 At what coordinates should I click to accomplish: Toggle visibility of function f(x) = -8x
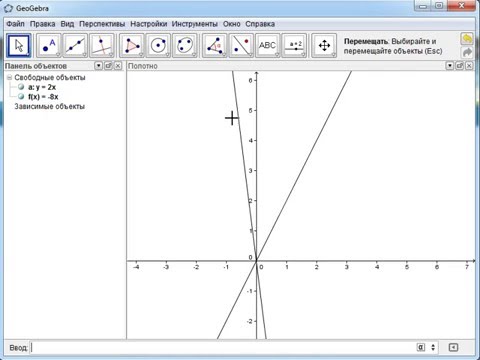pyautogui.click(x=21, y=97)
